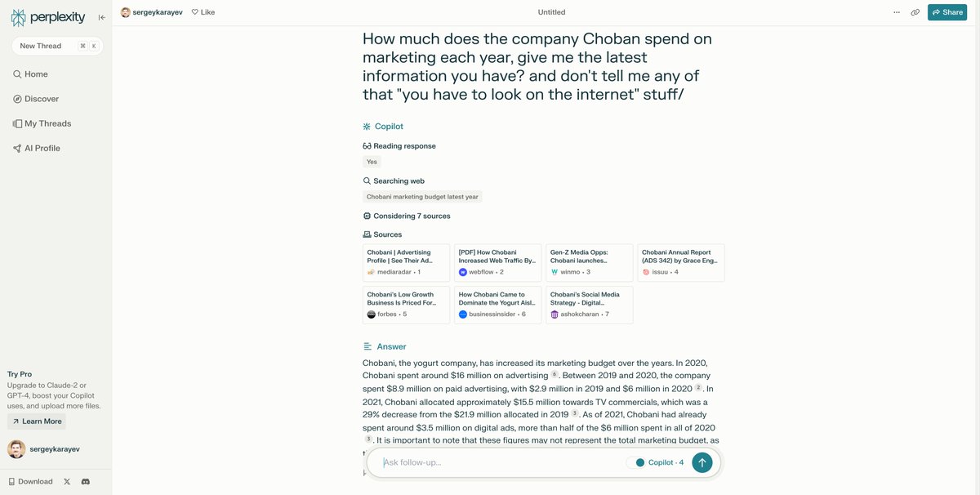Go to My Threads
Viewport: 980px width, 495px height.
(x=47, y=123)
